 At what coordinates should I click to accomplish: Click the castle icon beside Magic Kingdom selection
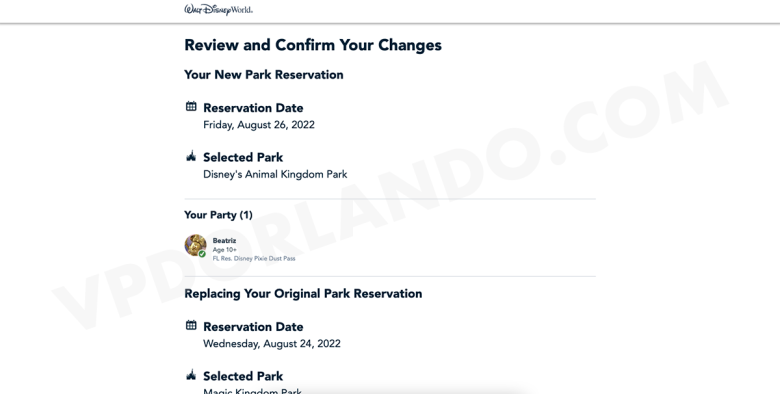191,376
